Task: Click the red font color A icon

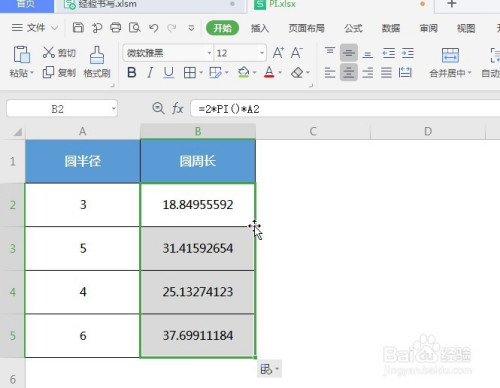Action: click(x=269, y=72)
